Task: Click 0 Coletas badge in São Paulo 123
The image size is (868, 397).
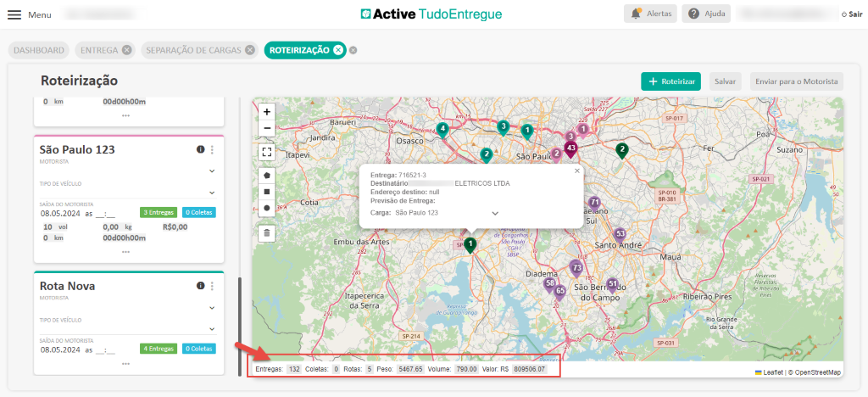Action: coord(198,213)
